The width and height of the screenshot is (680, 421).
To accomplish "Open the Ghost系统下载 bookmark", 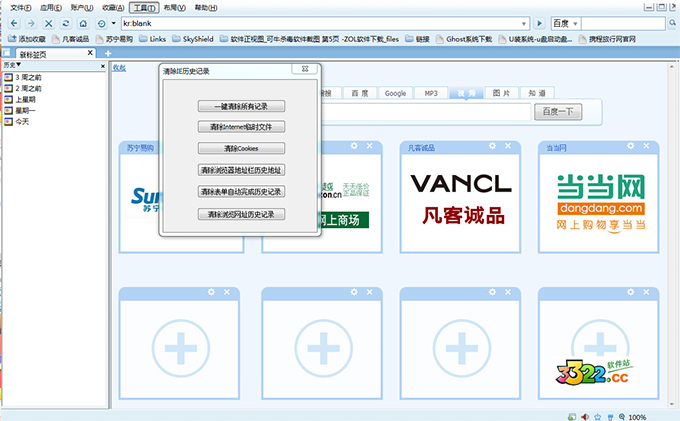I will [x=464, y=39].
